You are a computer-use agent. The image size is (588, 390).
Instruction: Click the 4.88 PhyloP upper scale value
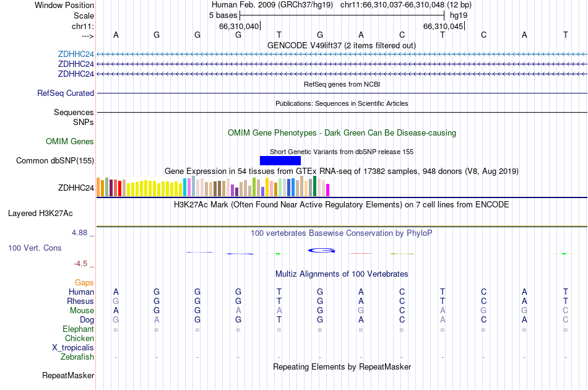click(x=79, y=233)
